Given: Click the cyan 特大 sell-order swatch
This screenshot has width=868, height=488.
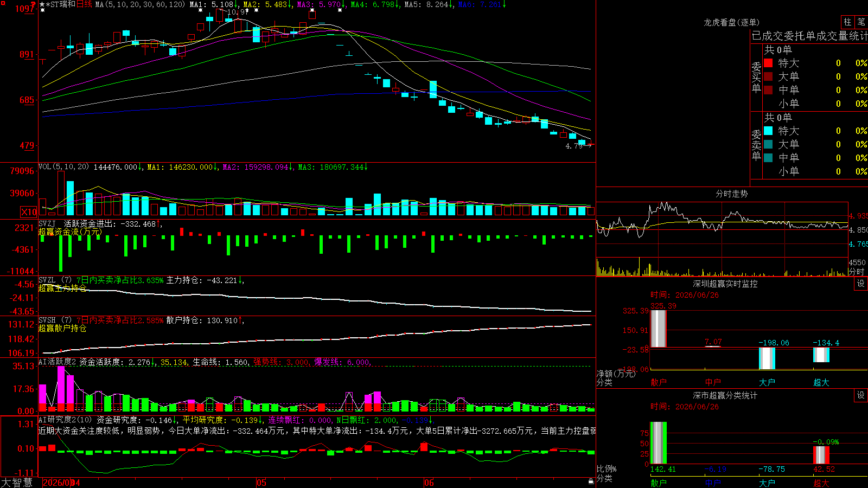Looking at the screenshot, I should [x=768, y=131].
